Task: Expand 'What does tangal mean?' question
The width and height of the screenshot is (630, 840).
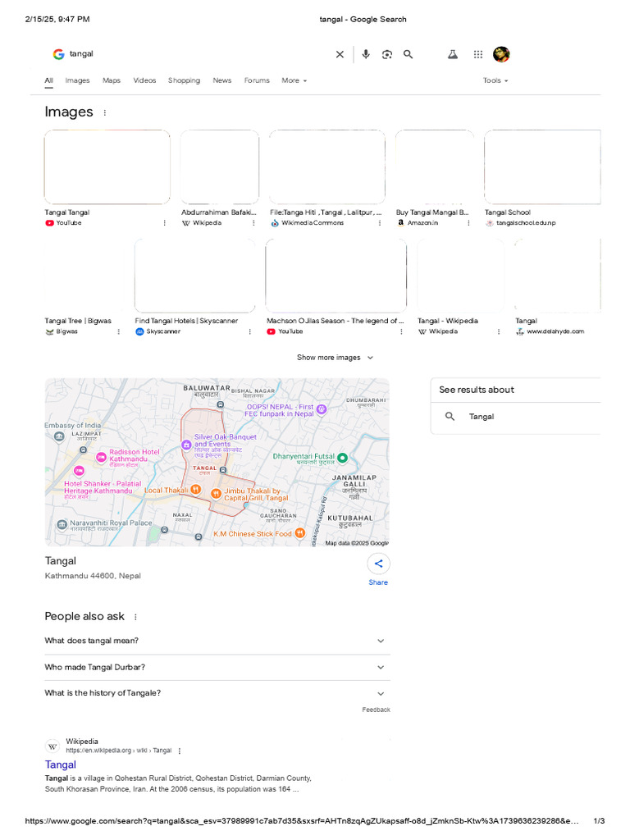Action: [217, 641]
